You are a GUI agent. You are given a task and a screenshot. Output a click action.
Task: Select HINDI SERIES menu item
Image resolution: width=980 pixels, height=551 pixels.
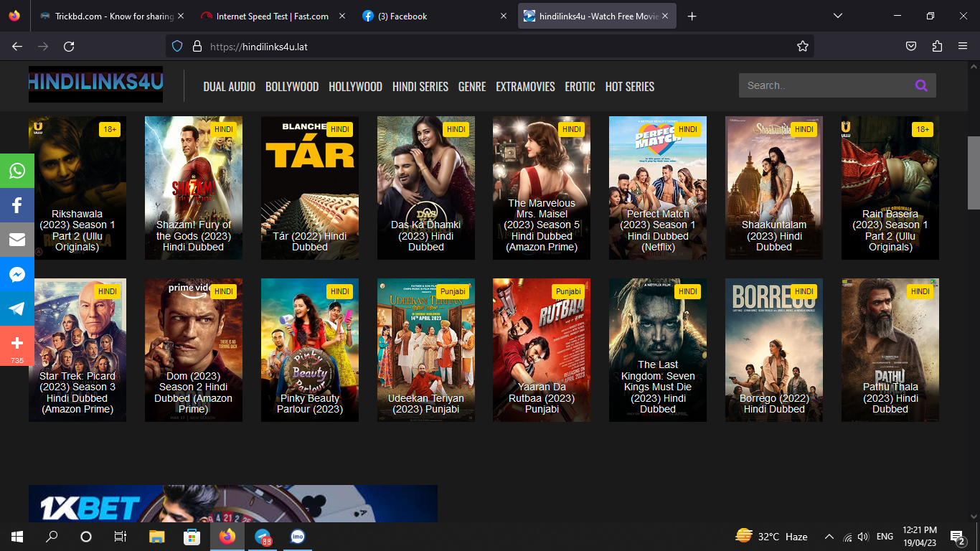420,86
